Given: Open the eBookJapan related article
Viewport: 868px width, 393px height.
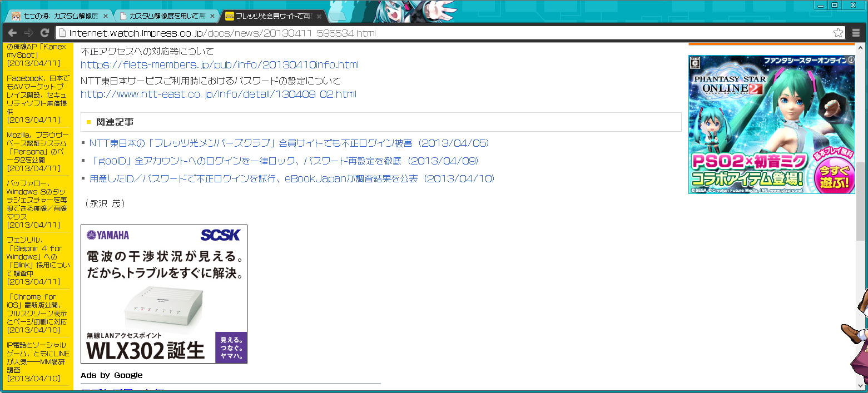Looking at the screenshot, I should coord(292,179).
